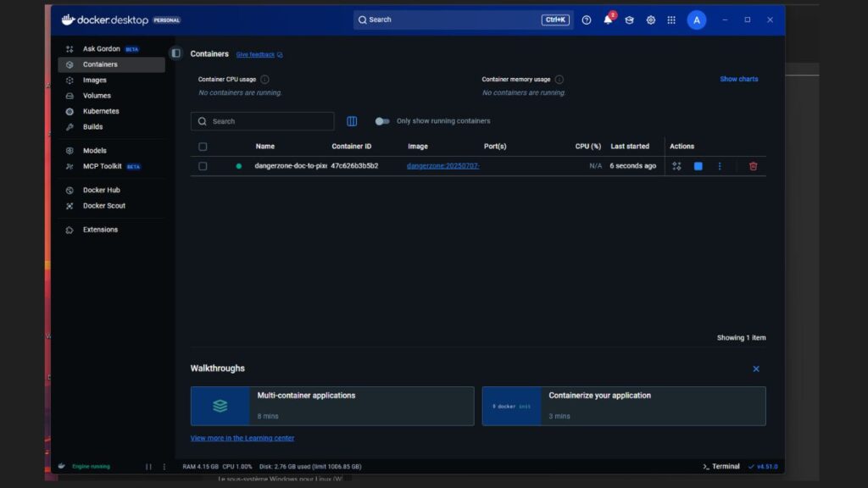Enable Only show running containers
The height and width of the screenshot is (488, 868).
[x=381, y=121]
